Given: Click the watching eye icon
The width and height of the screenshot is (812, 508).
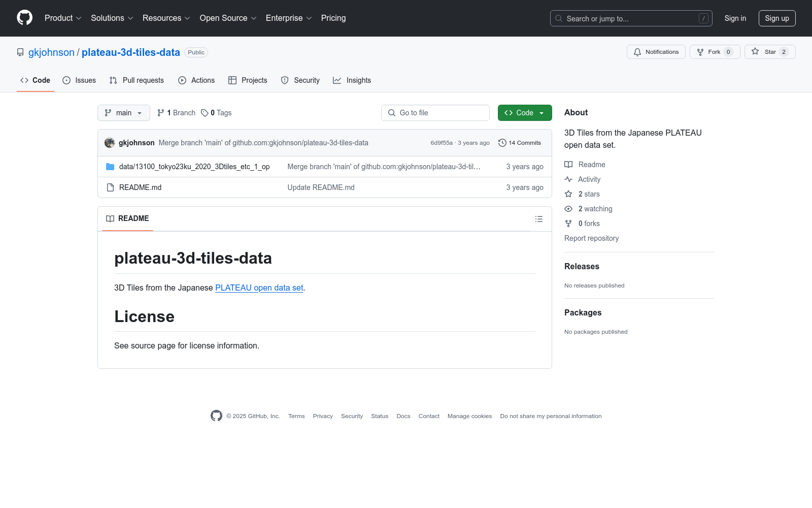Looking at the screenshot, I should point(568,209).
